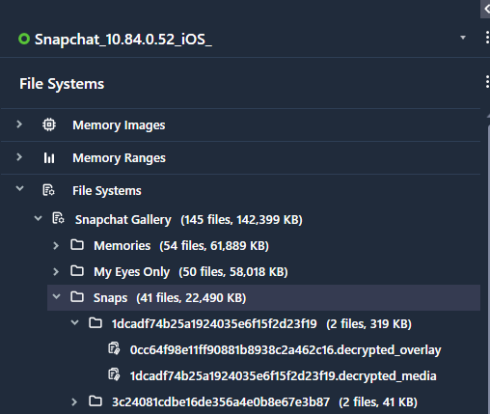
Task: Expand the Memory Ranges node
Action: click(x=19, y=157)
